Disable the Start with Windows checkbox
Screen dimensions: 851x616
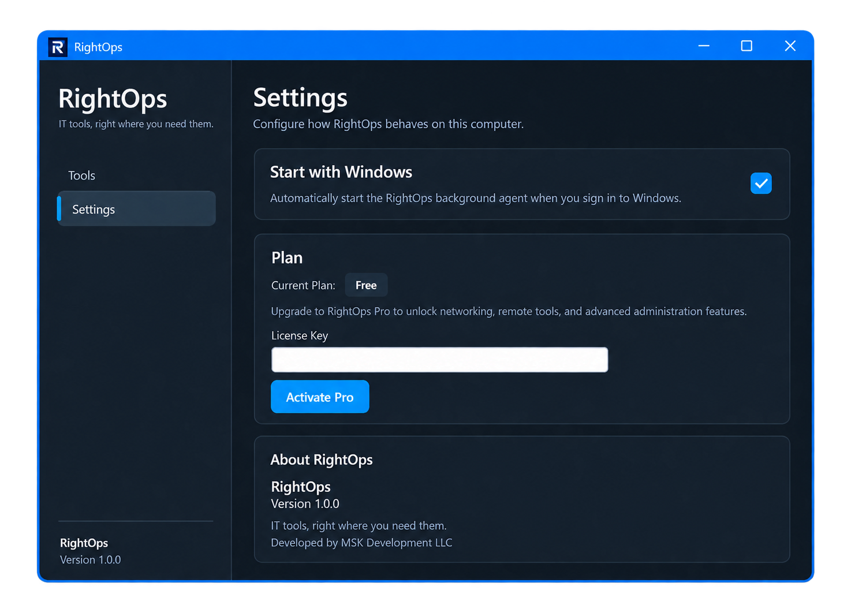[x=761, y=184]
